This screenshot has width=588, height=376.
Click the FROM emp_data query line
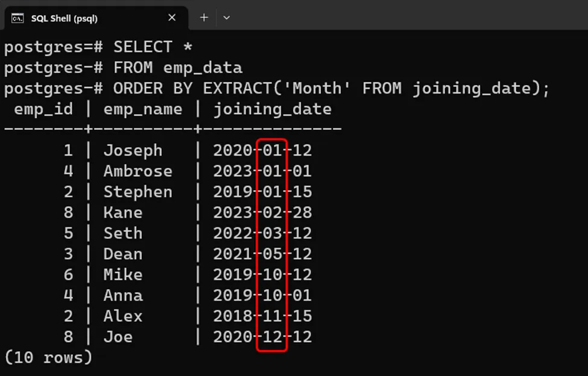123,68
